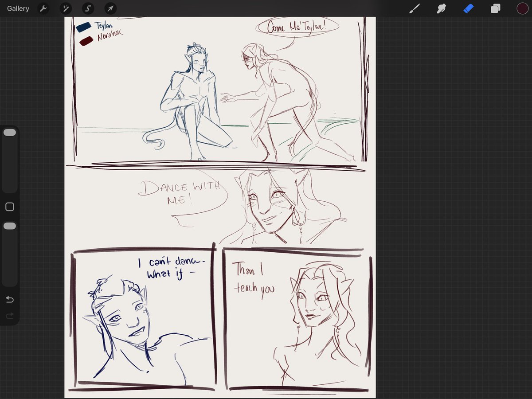This screenshot has height=399, width=532.
Task: Tap the 'Teylan' legend label
Action: pos(104,26)
